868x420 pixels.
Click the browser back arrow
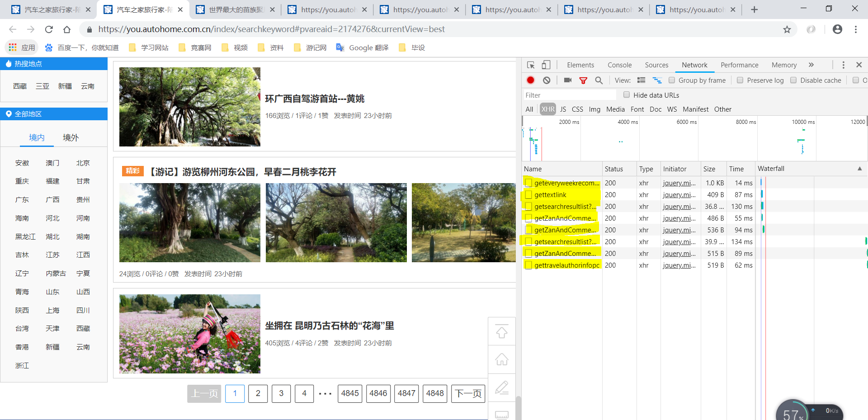13,29
